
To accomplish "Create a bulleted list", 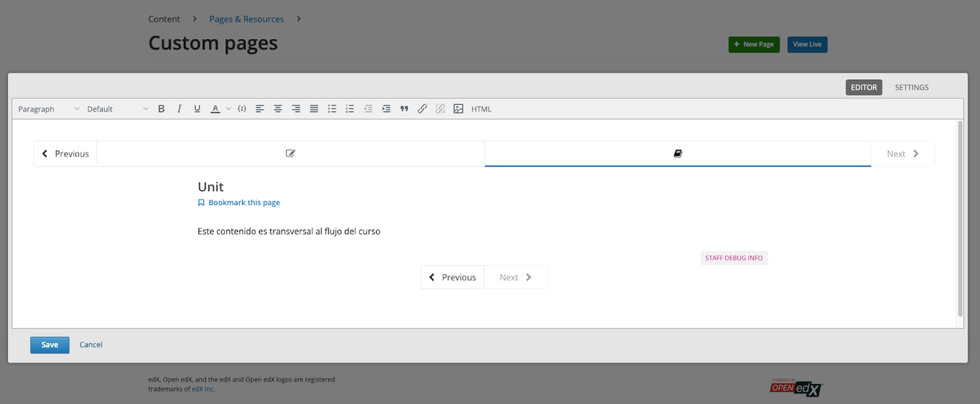I will point(332,108).
